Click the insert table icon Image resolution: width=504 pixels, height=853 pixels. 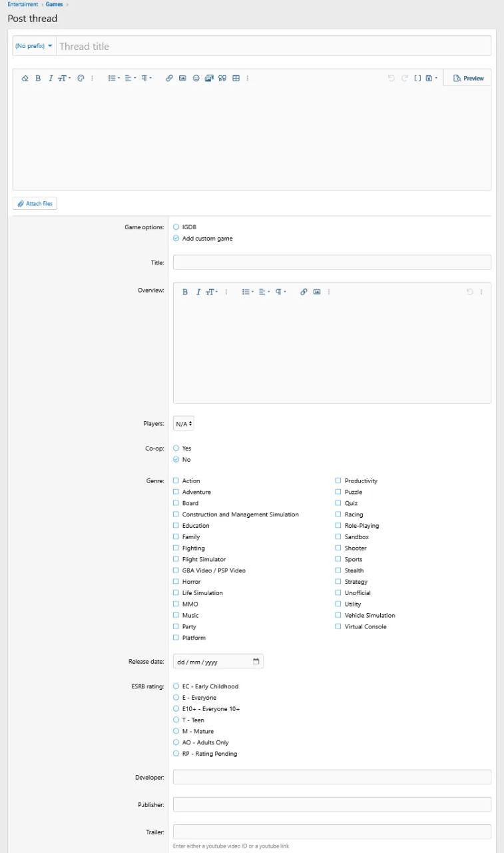pyautogui.click(x=236, y=78)
